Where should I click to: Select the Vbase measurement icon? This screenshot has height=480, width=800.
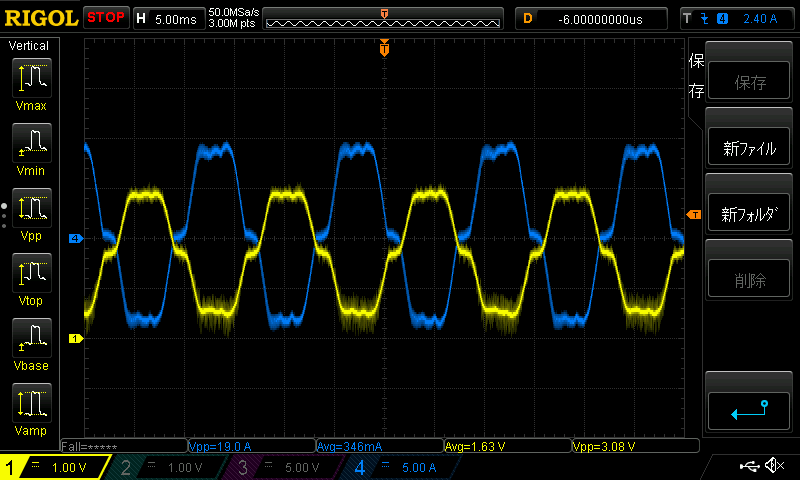(31, 338)
